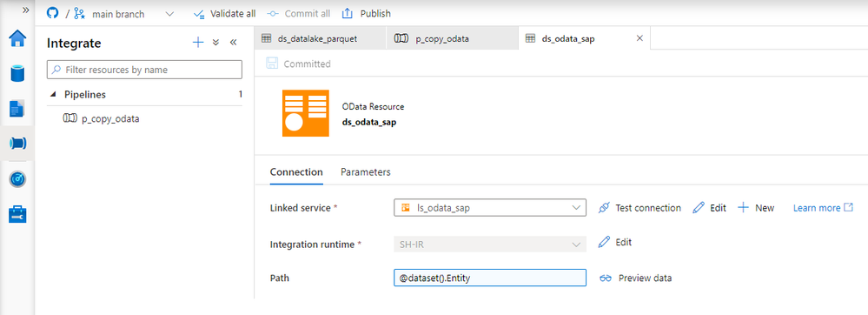Expand the left navigation chevrons
This screenshot has width=868, height=315.
point(25,10)
